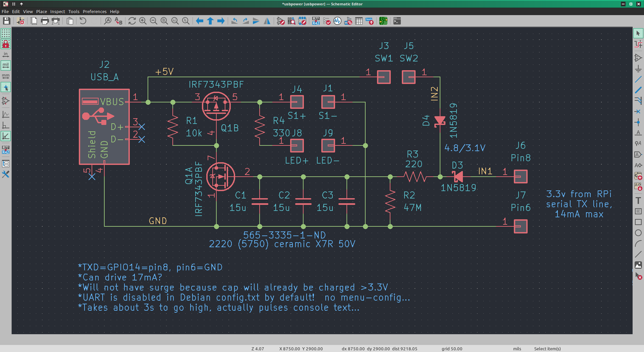This screenshot has height=352, width=644.
Task: Show the hierarchy navigator panel
Action: click(x=6, y=164)
